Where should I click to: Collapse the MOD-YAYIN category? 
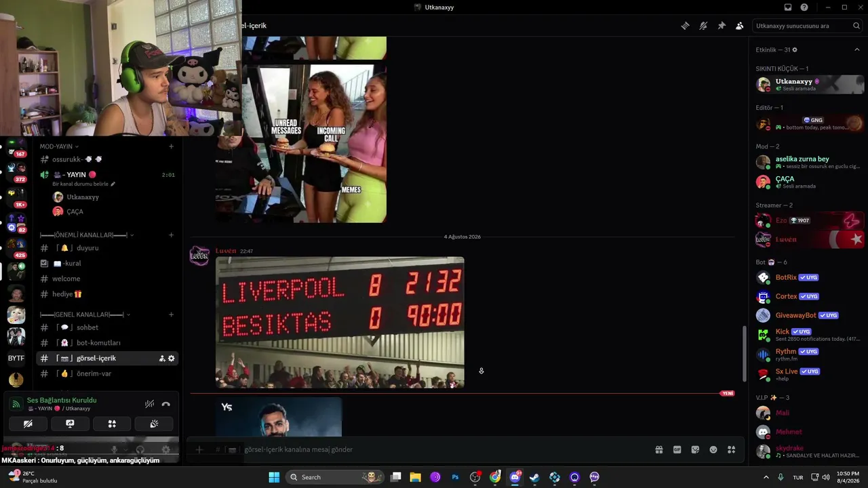[59, 146]
